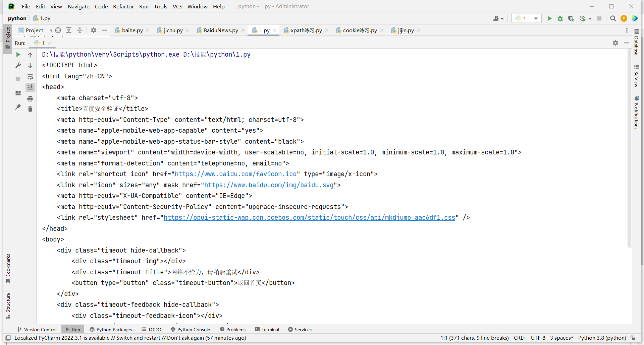Click Restore Layout icon in Run panel
This screenshot has height=345, width=644.
coord(18,93)
